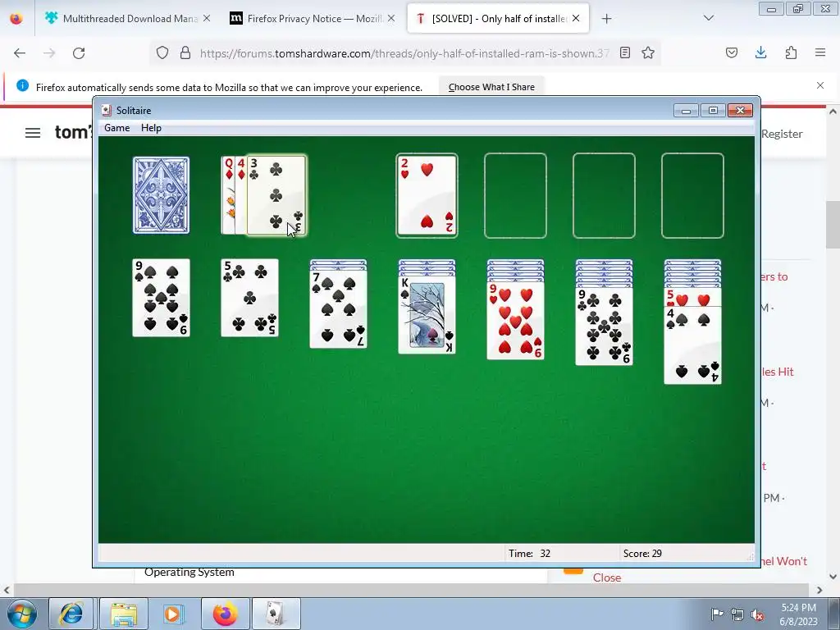Click Choose What I Share button
840x630 pixels.
tap(491, 87)
